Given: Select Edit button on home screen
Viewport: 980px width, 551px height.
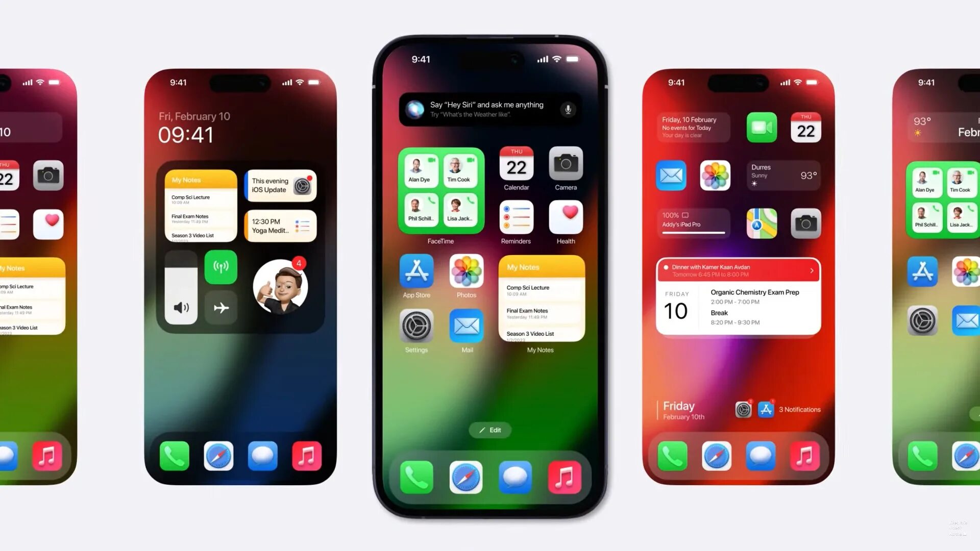Looking at the screenshot, I should coord(490,430).
